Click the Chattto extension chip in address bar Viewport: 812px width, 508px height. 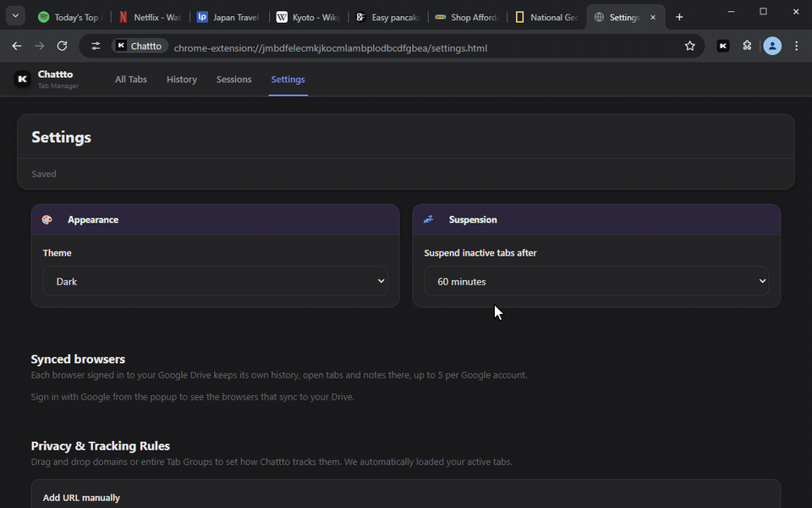[x=140, y=46]
